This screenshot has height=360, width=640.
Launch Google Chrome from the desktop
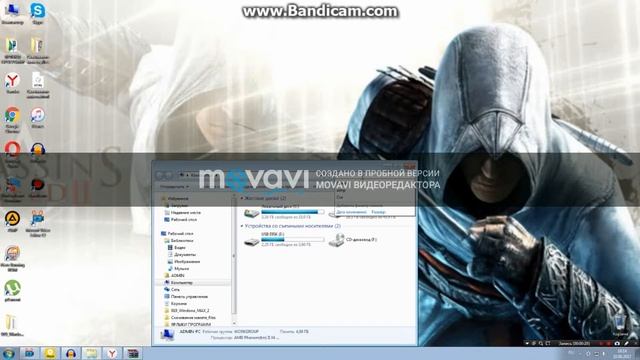(12, 120)
